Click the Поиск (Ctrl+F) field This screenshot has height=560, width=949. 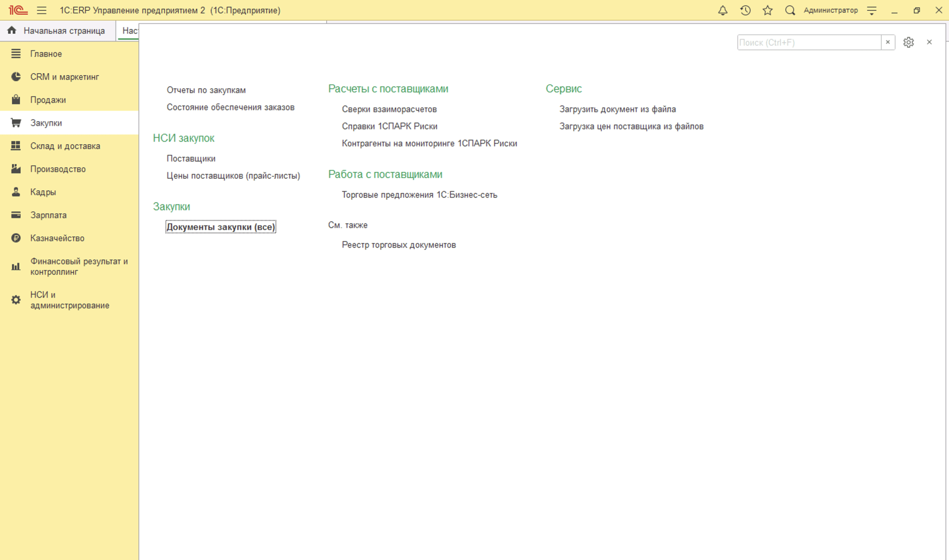808,43
